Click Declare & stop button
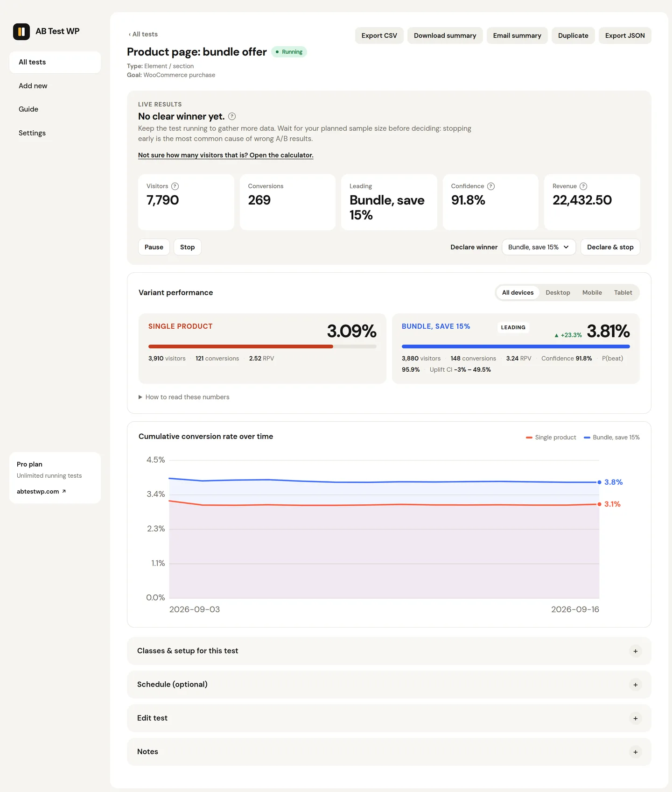 (610, 247)
